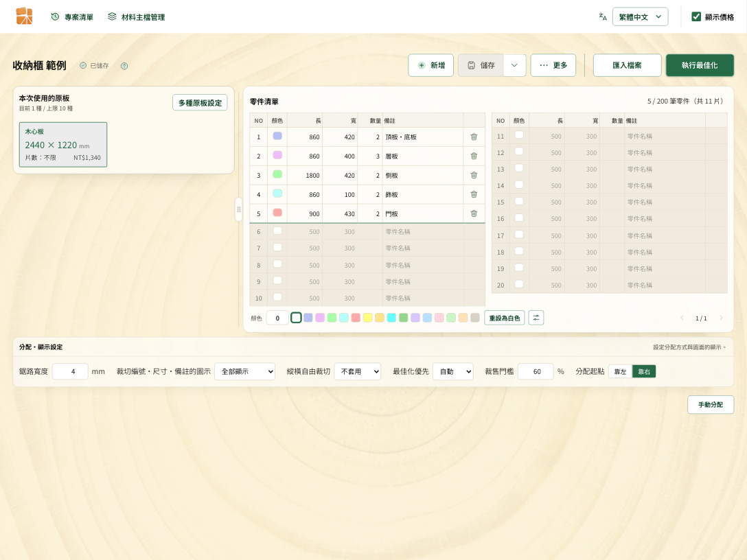Open the 最佳化優先 自動 dropdown

[x=452, y=371]
